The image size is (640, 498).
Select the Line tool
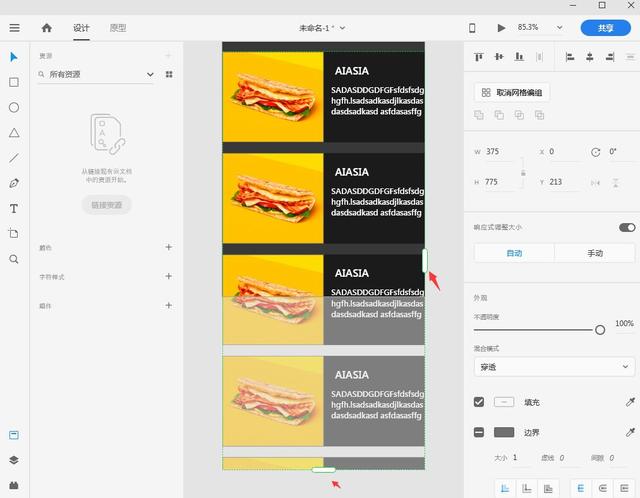coord(14,158)
